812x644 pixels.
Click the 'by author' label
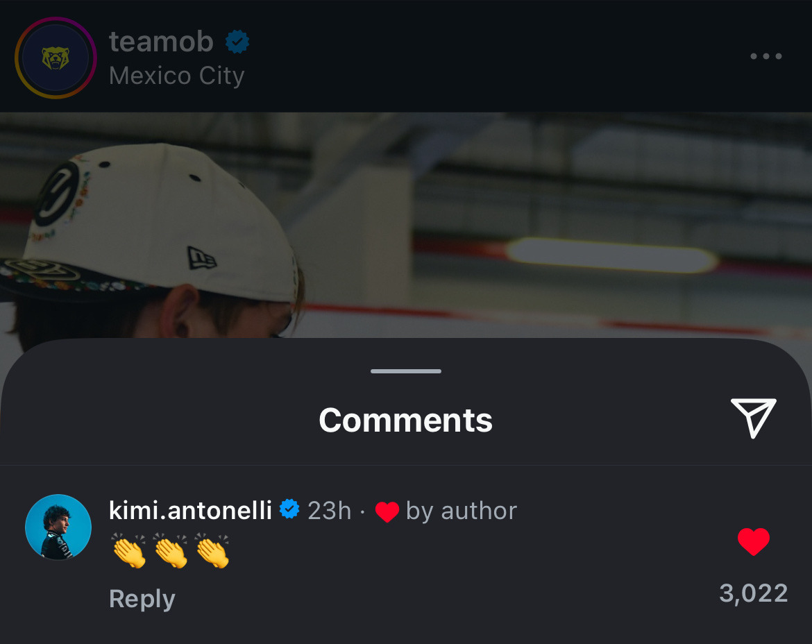(x=462, y=511)
